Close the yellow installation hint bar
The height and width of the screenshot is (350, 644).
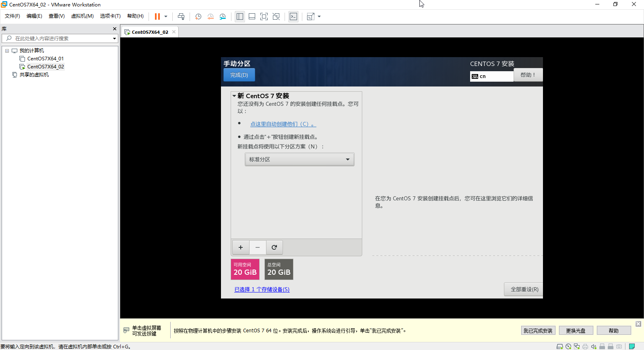pos(638,324)
